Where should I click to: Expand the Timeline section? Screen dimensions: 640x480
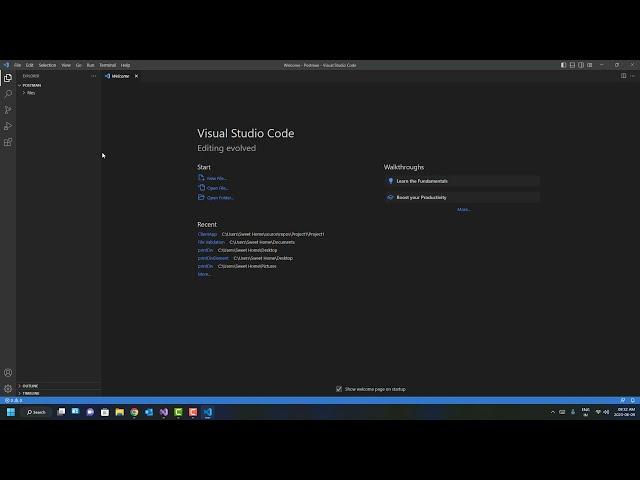(x=29, y=393)
